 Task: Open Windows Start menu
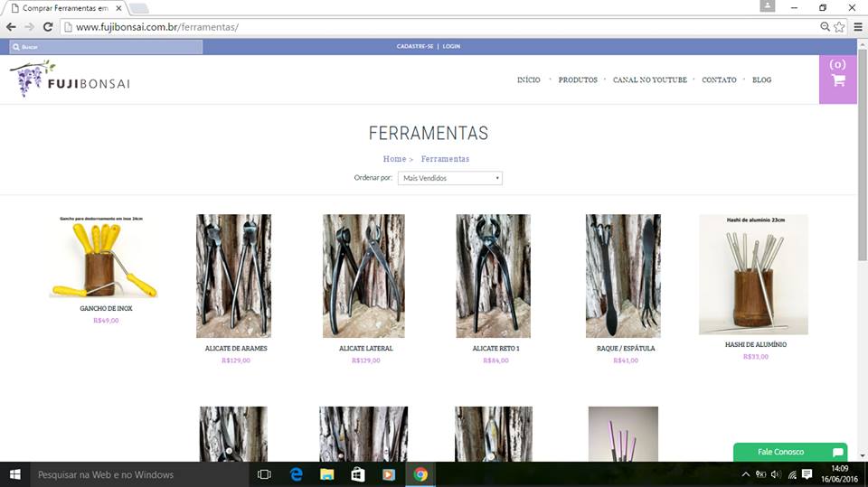15,474
